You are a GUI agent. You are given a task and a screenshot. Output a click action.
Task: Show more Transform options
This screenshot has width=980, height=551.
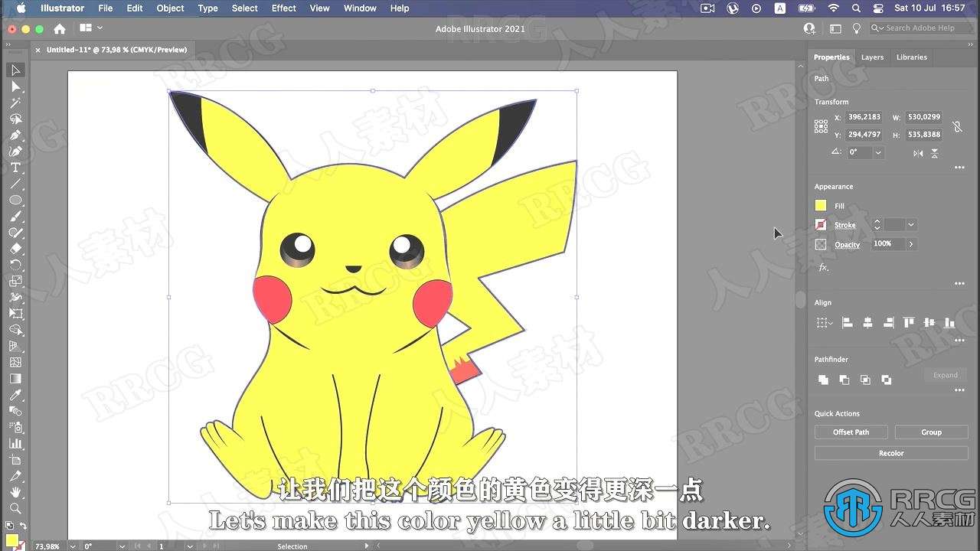959,168
